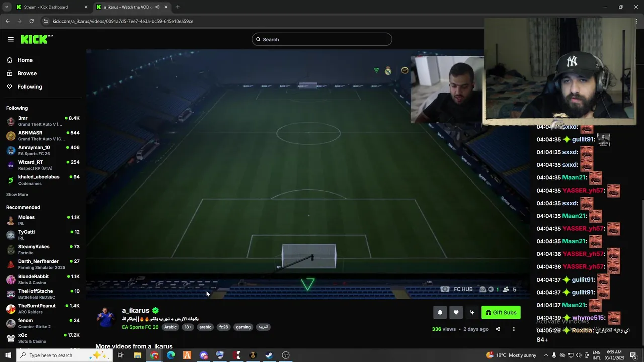
Task: Open Microsoft Edge from the taskbar
Action: click(171, 355)
